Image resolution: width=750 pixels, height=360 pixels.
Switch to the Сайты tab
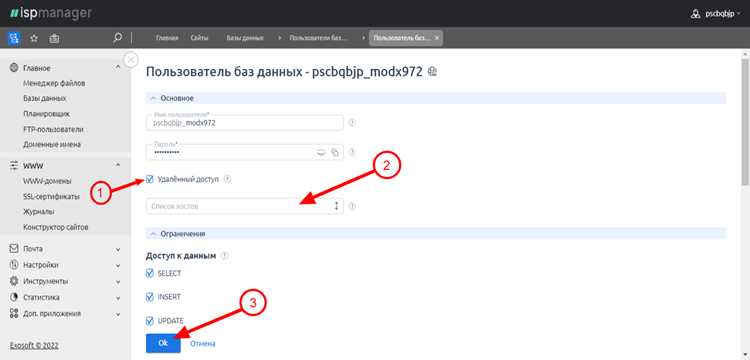point(199,38)
